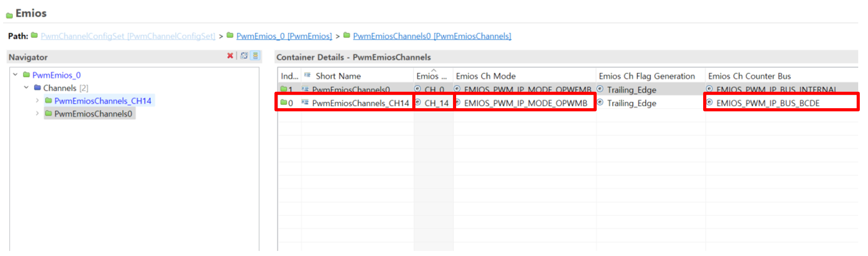Click the Short Name column header
This screenshot has width=868, height=256.
click(338, 76)
